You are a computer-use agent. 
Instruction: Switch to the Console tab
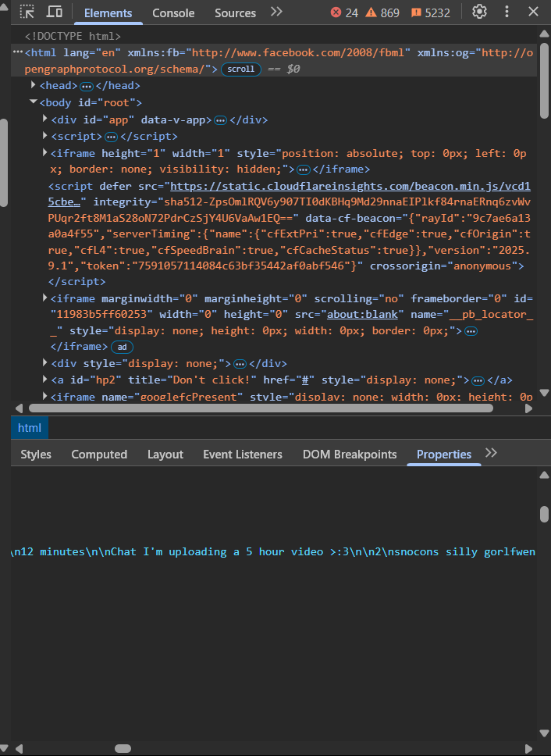click(x=173, y=13)
